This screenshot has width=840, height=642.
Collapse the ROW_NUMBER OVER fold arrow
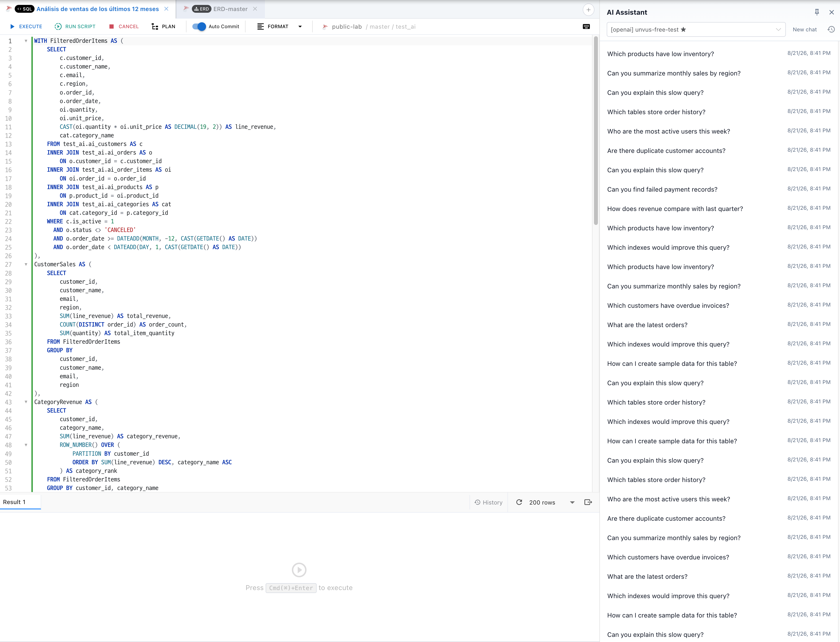(x=26, y=445)
